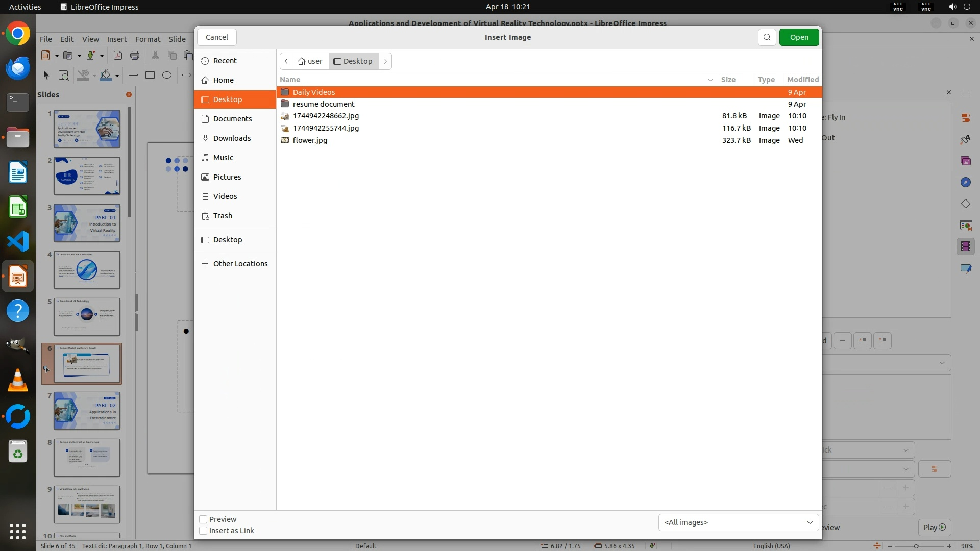Click the green Open button

[799, 37]
